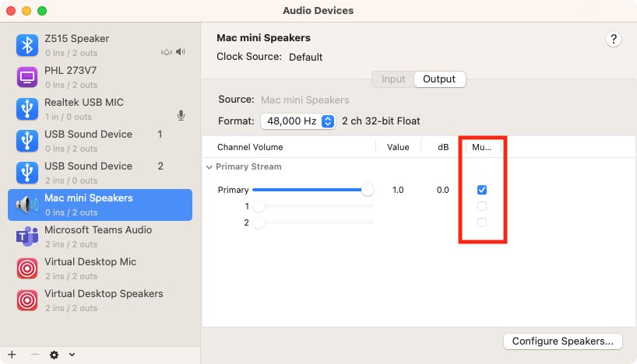
Task: Click the Mac mini Speakers heading
Action: coord(263,38)
